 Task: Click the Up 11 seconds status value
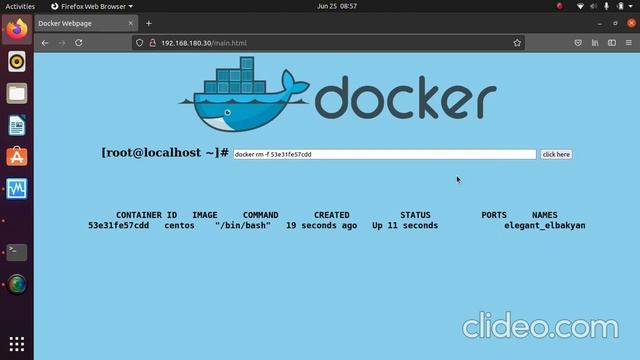tap(405, 225)
